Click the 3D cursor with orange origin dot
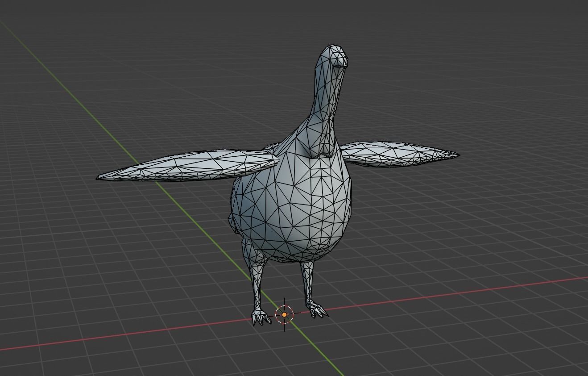Screen dimensions: 588x376 tap(284, 314)
